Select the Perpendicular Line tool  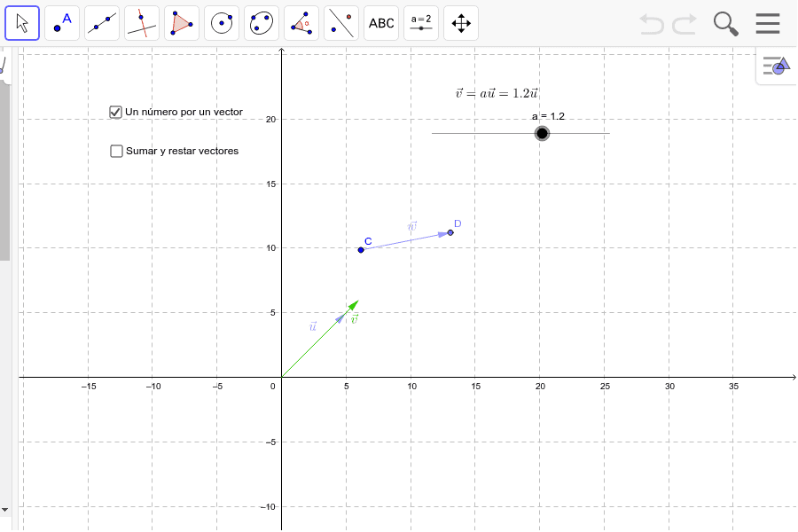(x=142, y=23)
